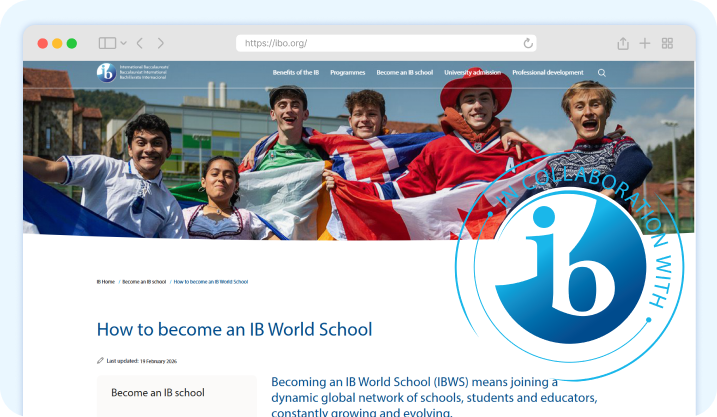Select the Become an IB school sidebar heading
Viewport: 717px width, 417px height.
[158, 392]
